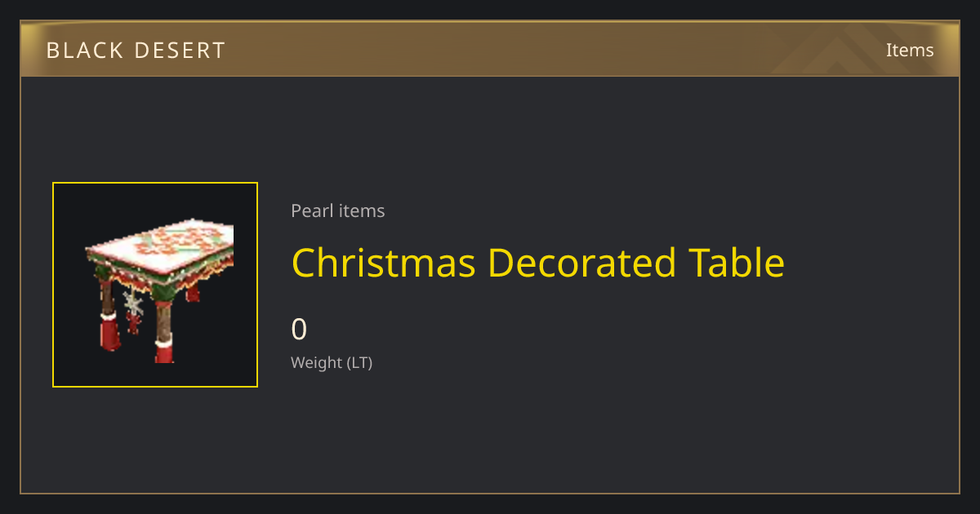Screen dimensions: 980x514
Task: Open the Pearl items category link
Action: (338, 210)
